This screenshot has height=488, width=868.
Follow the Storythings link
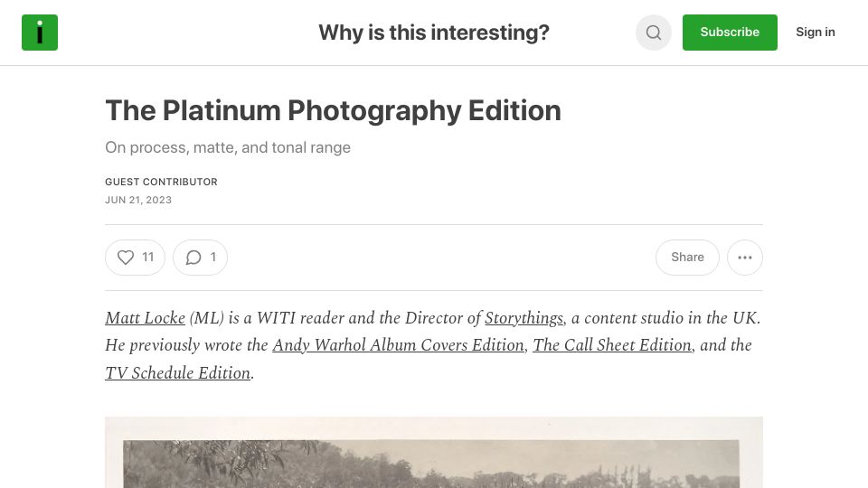coord(524,317)
